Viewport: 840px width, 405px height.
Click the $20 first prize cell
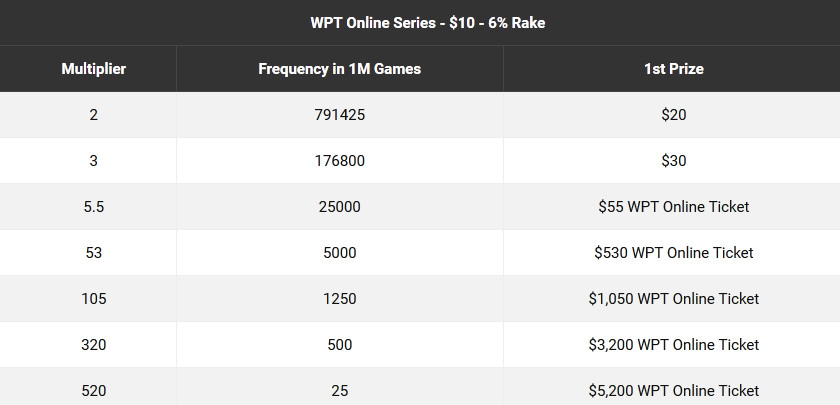tap(673, 115)
